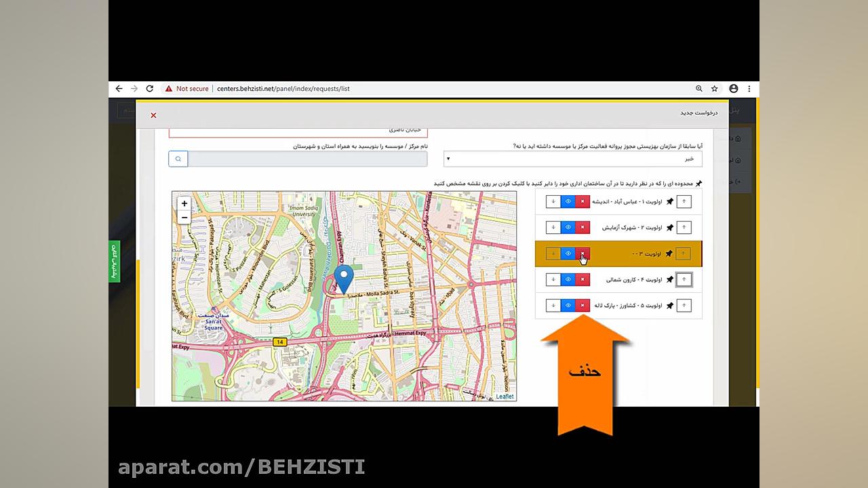The image size is (868, 488).
Task: Open the browser zoom magnifier icon
Action: tap(699, 89)
